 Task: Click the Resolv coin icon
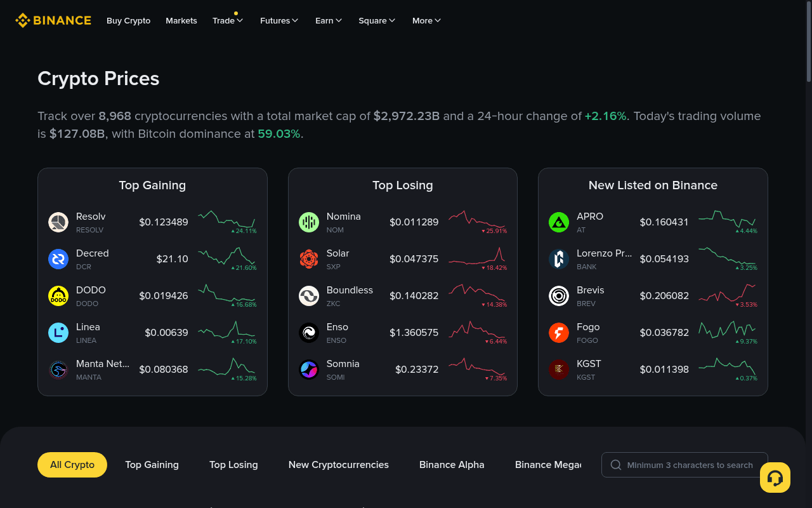[x=58, y=222]
